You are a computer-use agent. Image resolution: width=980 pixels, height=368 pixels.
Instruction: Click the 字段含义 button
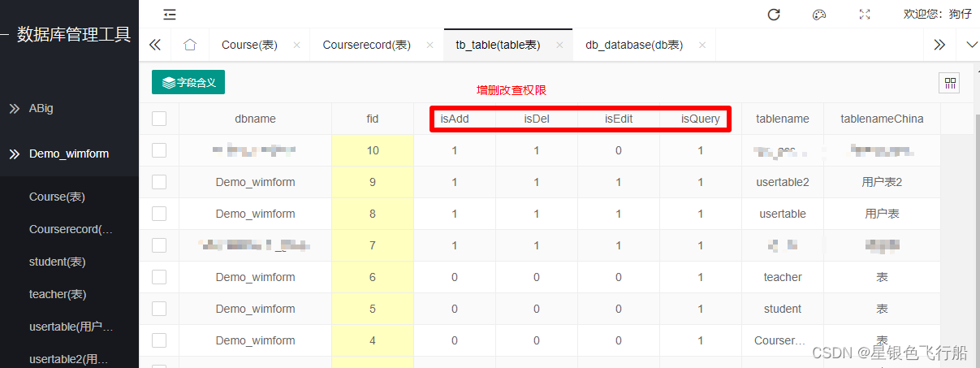pyautogui.click(x=188, y=82)
